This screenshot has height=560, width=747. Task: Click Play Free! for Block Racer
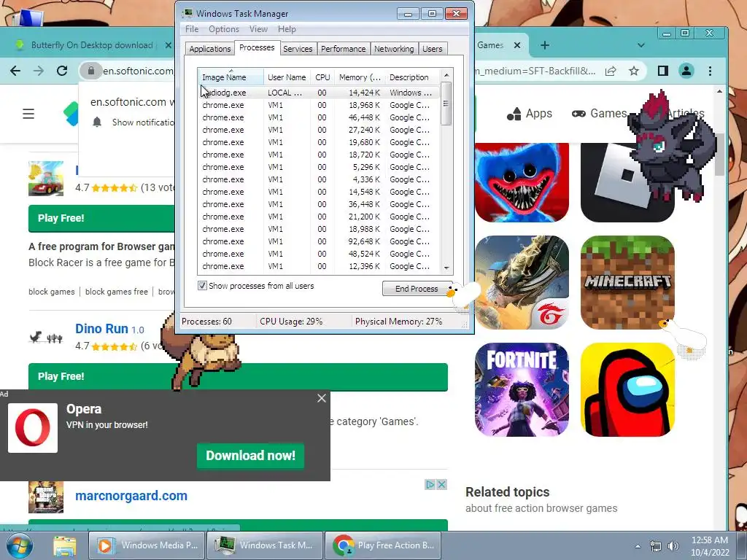coord(101,219)
